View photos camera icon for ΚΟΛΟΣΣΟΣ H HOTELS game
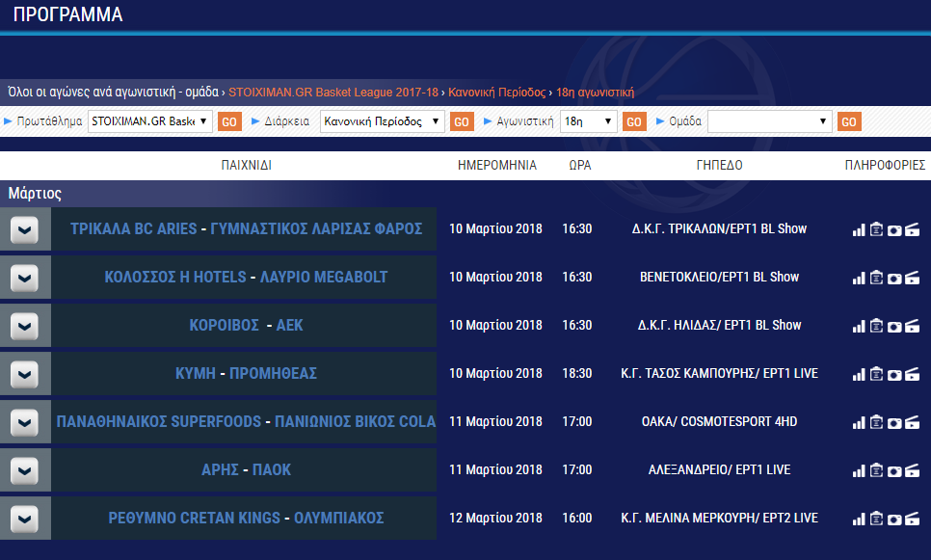Viewport: 931px width, 560px height. (x=894, y=279)
